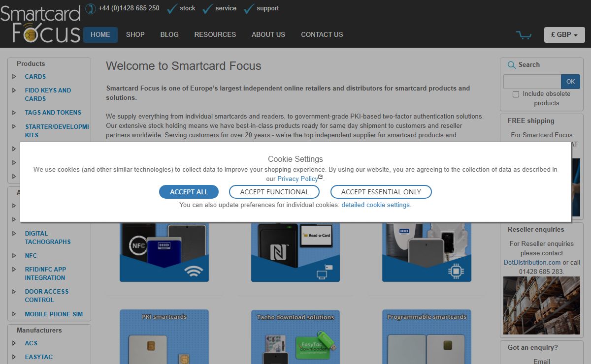Screen dimensions: 591x364
Task: Click the checkmark icon beside support
Action: [249, 8]
